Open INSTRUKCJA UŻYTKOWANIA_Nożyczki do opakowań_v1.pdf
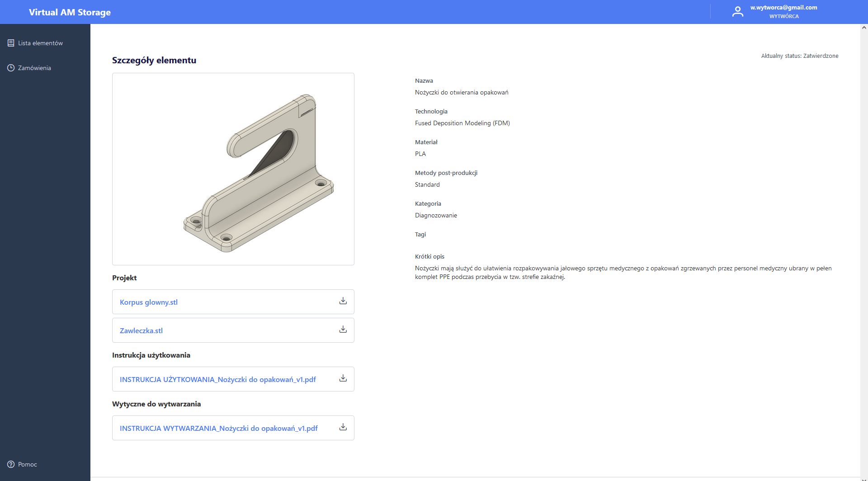This screenshot has height=481, width=868. tap(217, 379)
